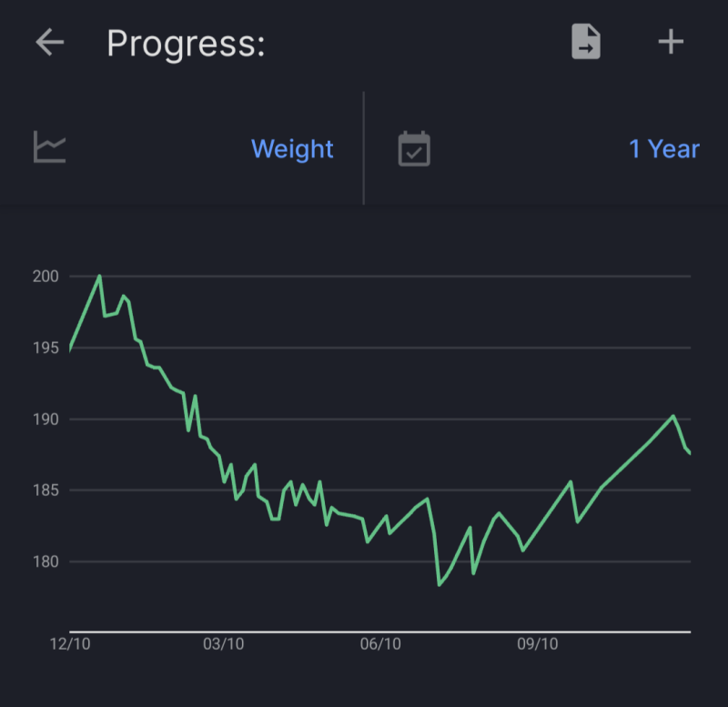728x707 pixels.
Task: Open the 1 Year range dropdown
Action: [x=664, y=148]
